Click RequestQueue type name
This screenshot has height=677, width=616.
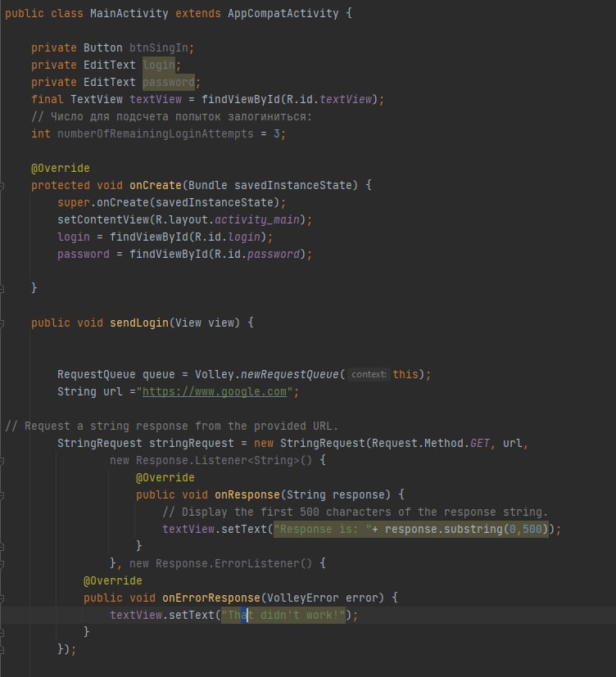click(97, 374)
